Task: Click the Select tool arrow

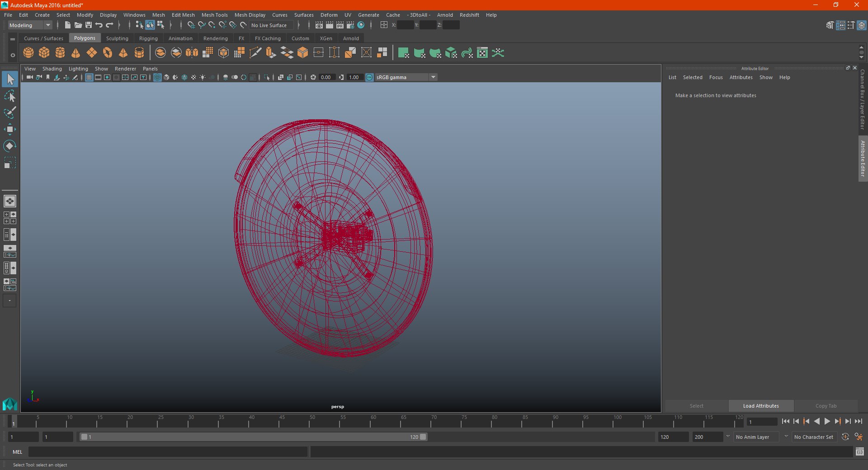Action: coord(10,79)
